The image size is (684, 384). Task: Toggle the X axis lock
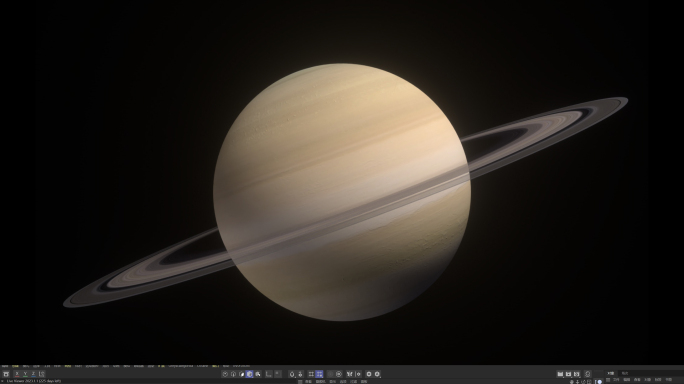click(17, 374)
